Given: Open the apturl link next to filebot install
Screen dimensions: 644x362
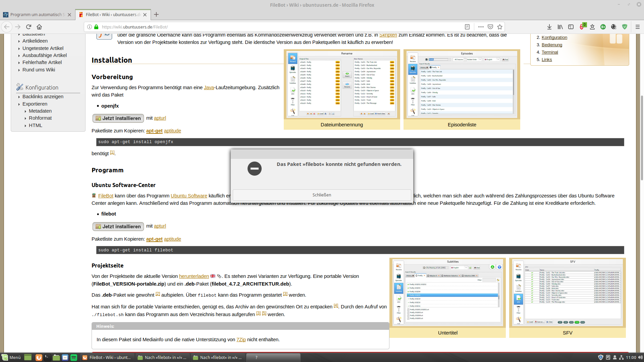Looking at the screenshot, I should click(x=160, y=226).
